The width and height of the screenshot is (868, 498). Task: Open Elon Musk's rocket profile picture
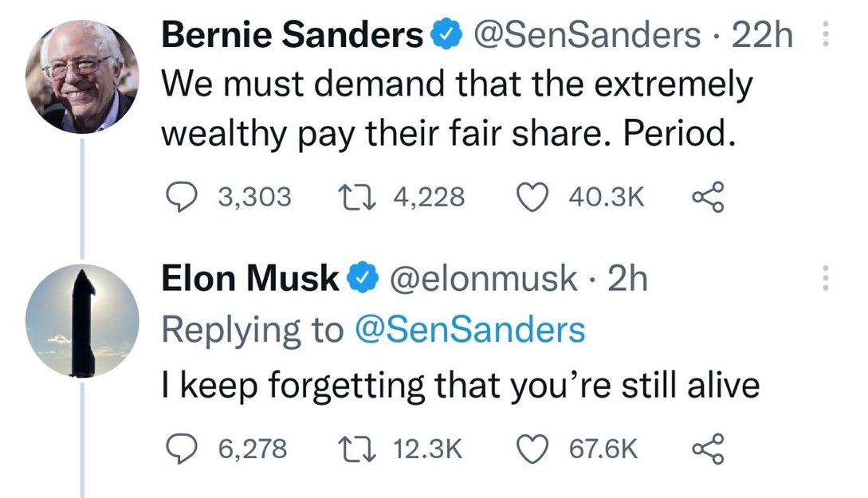pyautogui.click(x=82, y=321)
